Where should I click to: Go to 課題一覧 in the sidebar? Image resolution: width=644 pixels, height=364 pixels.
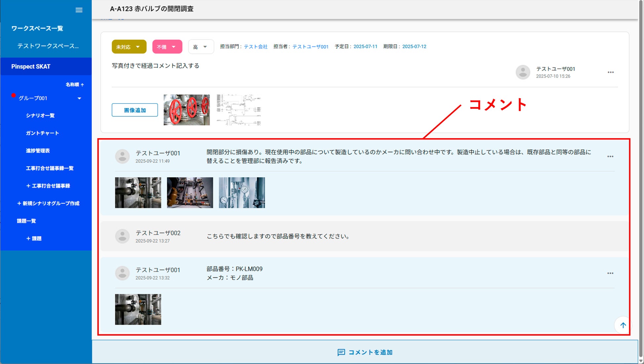(x=26, y=221)
